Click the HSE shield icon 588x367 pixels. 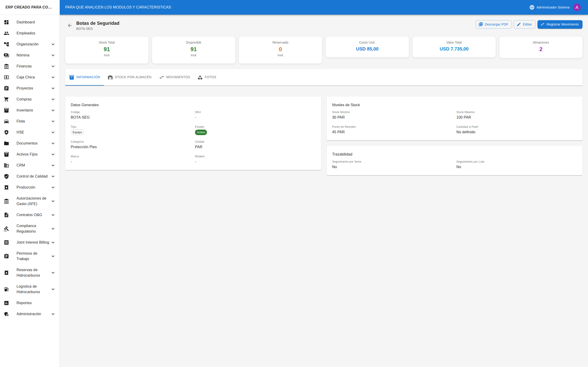click(x=7, y=132)
